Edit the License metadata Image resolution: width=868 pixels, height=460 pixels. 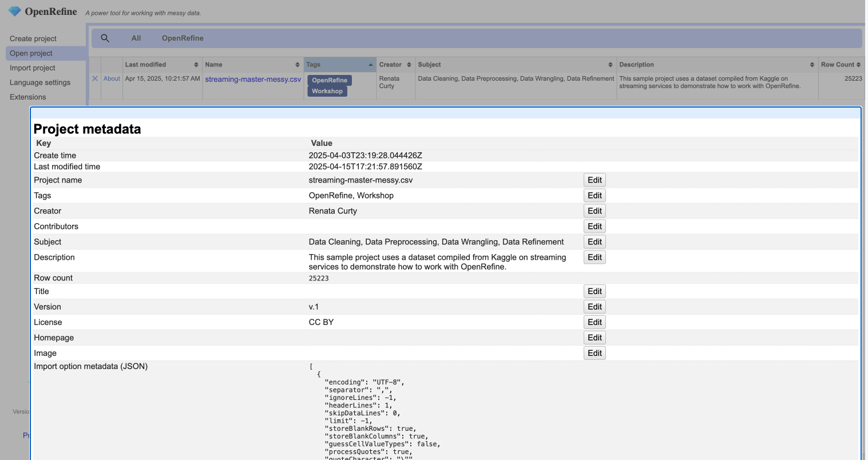(x=594, y=322)
